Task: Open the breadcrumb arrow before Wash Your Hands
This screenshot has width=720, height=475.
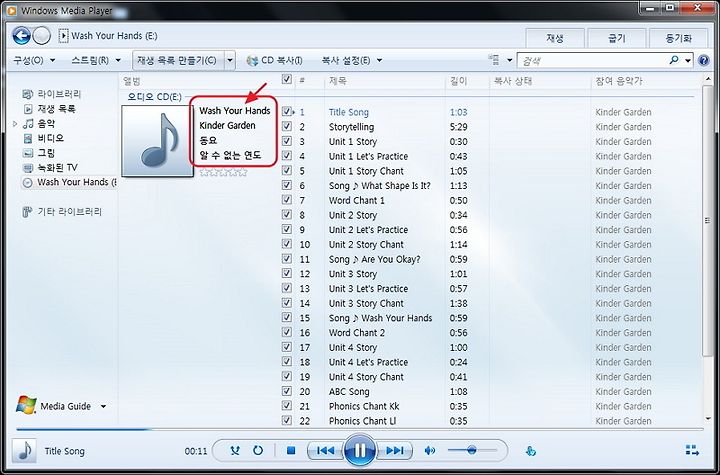Action: [64, 35]
